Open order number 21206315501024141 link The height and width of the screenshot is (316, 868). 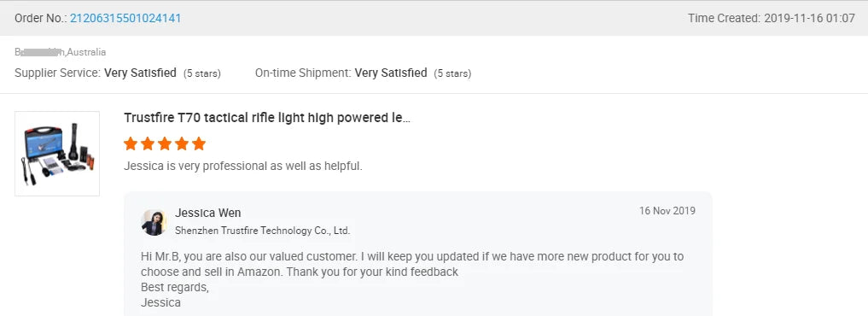click(125, 18)
